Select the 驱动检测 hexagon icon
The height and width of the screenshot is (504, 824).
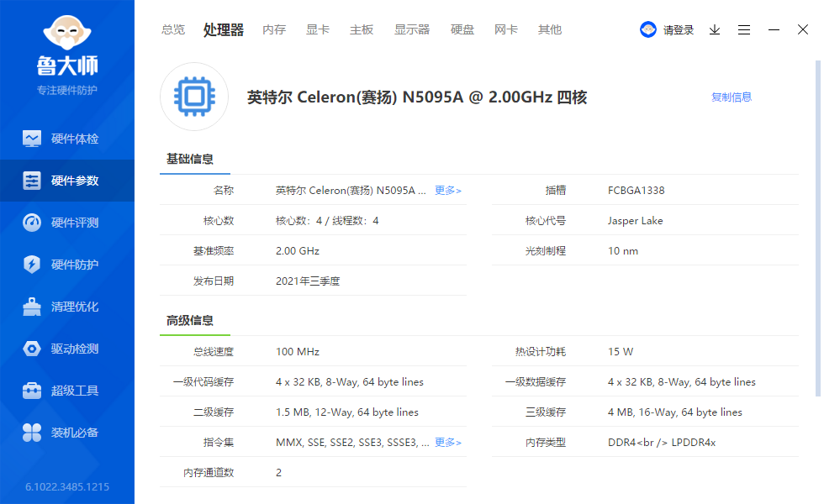(32, 349)
